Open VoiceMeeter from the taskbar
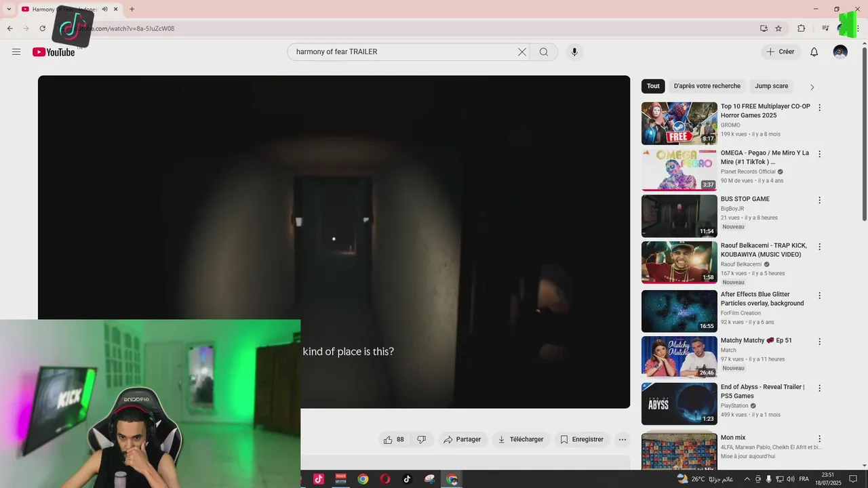This screenshot has height=488, width=868. 340,479
